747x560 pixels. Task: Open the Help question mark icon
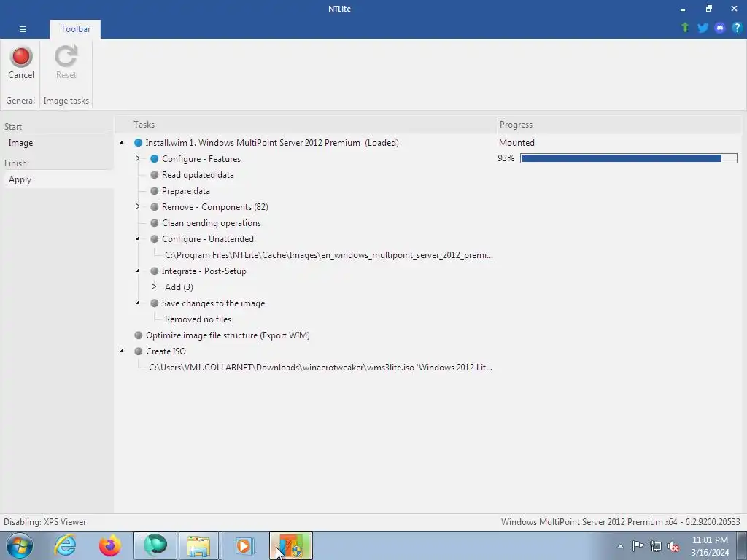tap(737, 28)
